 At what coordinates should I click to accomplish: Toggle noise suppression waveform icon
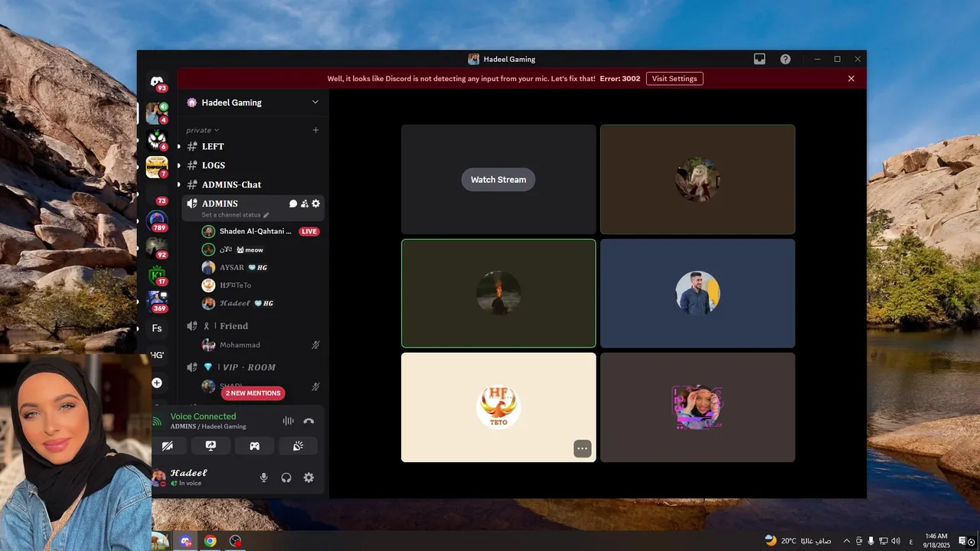288,421
